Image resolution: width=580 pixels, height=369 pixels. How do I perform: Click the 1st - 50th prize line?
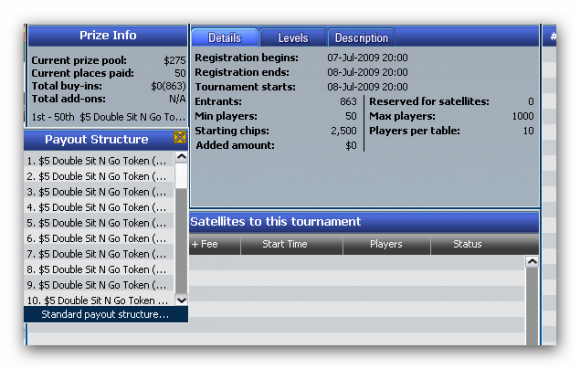(x=108, y=117)
